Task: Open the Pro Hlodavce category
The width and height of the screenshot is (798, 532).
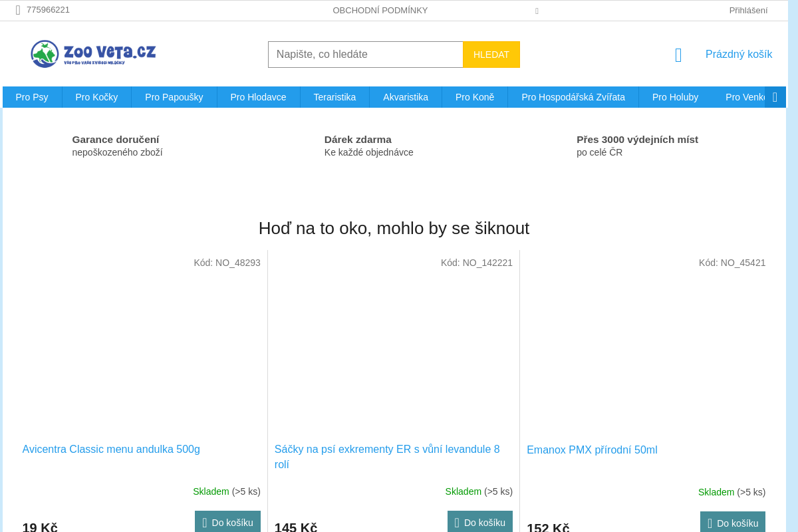Action: 259,97
